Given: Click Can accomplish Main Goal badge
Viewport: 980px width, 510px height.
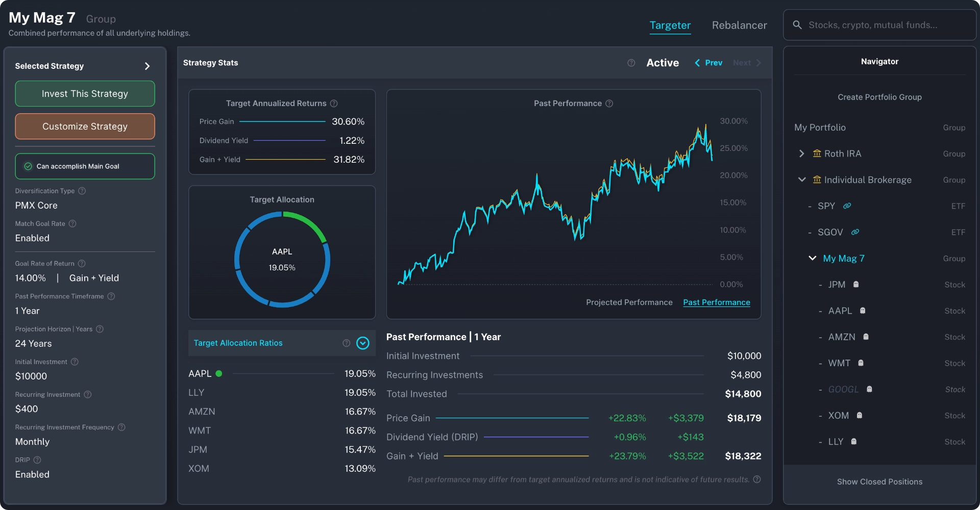Looking at the screenshot, I should pos(85,166).
